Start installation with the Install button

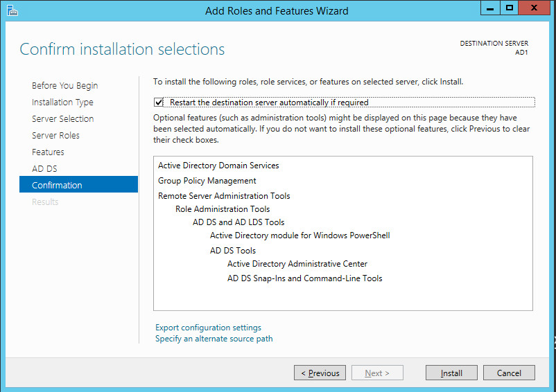pos(451,373)
